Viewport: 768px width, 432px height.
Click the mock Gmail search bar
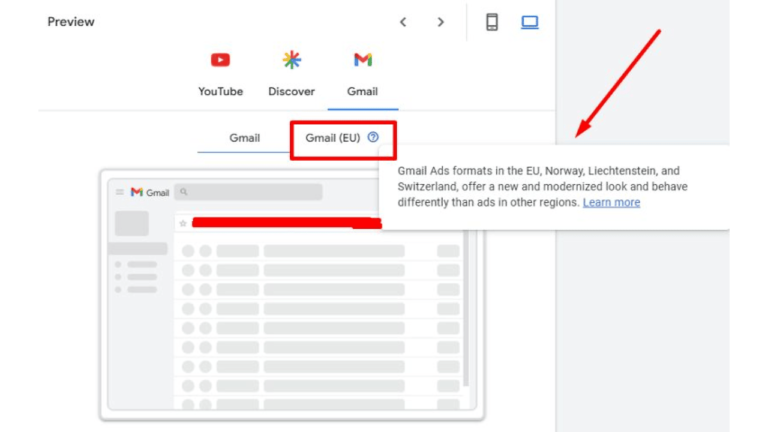pyautogui.click(x=248, y=192)
